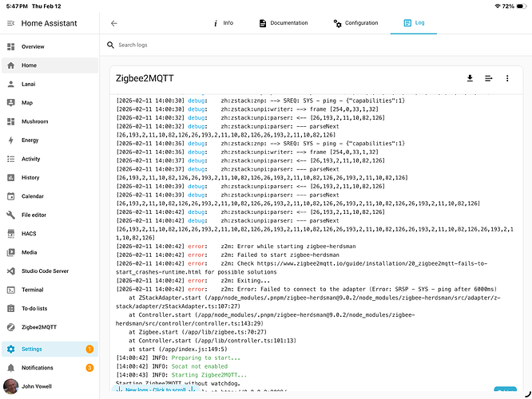The image size is (532, 399).
Task: Click the Settings update badge
Action: click(89, 349)
